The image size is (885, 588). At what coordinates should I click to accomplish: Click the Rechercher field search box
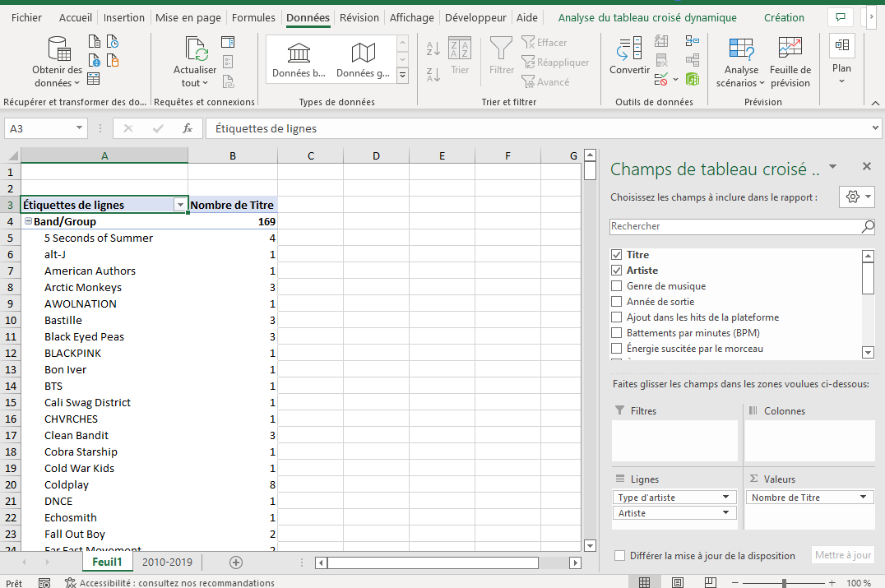742,226
